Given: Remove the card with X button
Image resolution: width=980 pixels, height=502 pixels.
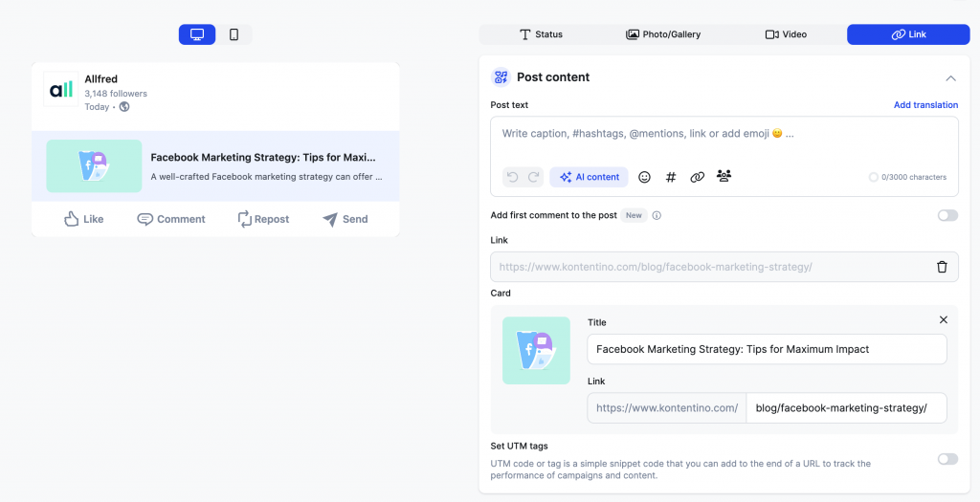Looking at the screenshot, I should [x=943, y=320].
